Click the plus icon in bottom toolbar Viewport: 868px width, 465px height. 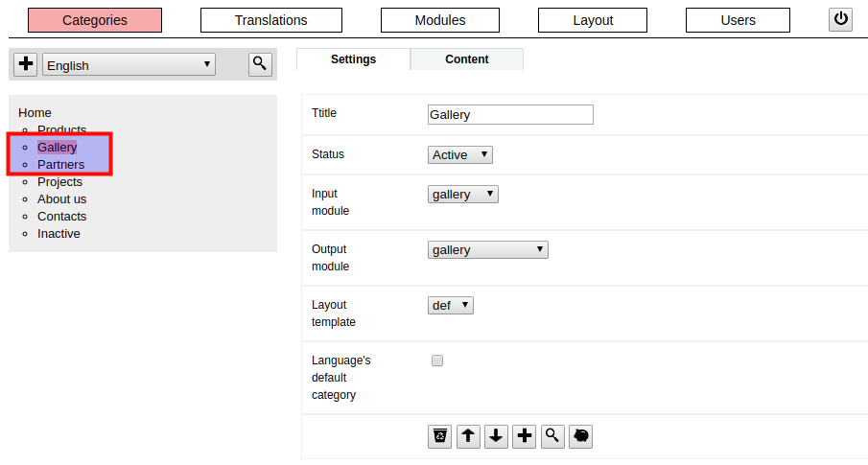coord(525,436)
